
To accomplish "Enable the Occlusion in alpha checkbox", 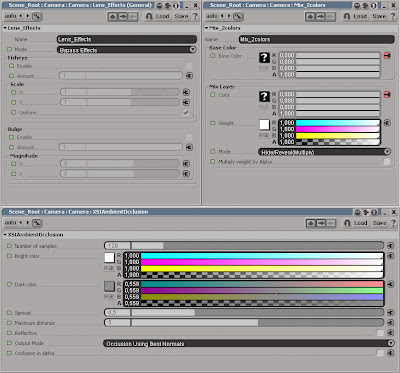I will pyautogui.click(x=380, y=353).
